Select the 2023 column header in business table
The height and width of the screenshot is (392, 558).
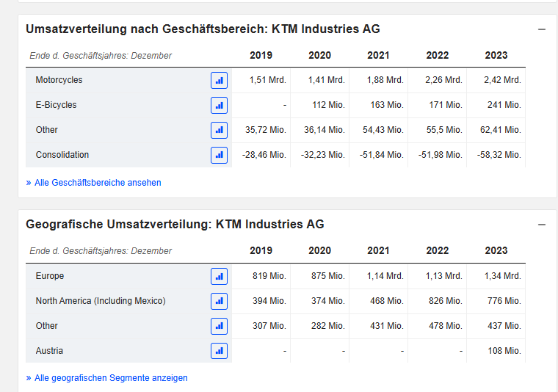pyautogui.click(x=496, y=55)
